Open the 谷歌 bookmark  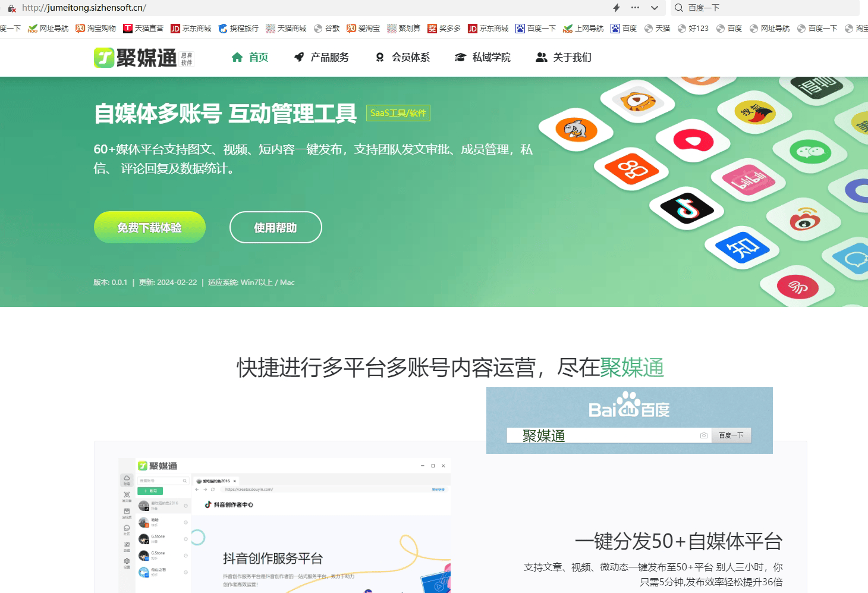tap(326, 28)
